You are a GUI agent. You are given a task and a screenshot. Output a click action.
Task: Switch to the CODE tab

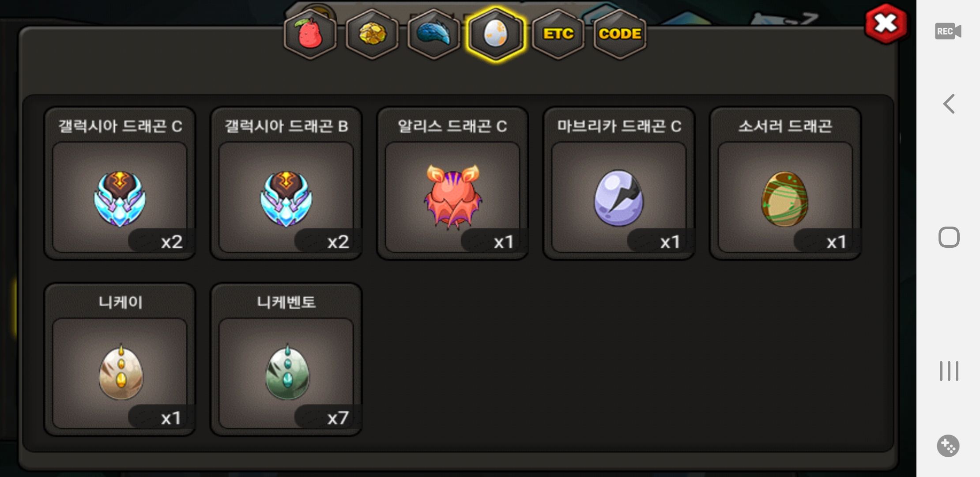pos(620,34)
